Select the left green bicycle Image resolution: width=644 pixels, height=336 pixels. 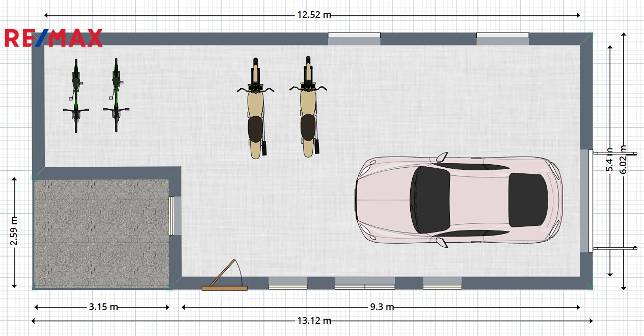click(76, 96)
